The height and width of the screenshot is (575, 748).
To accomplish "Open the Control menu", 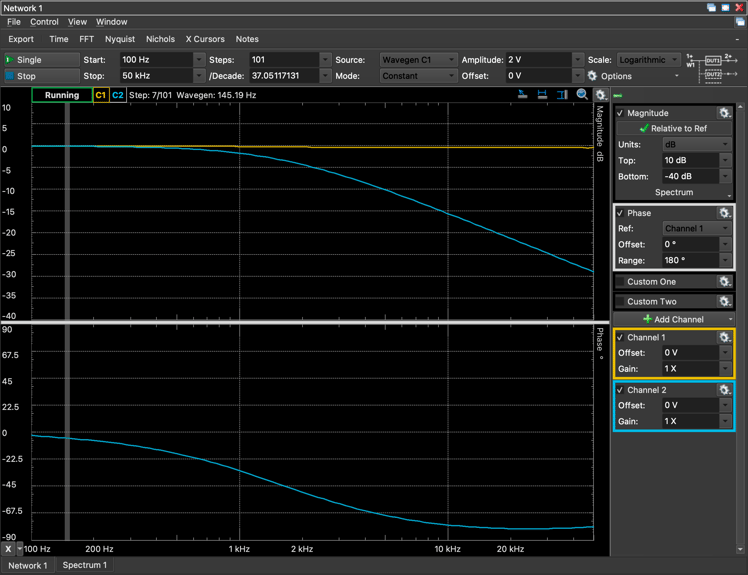I will point(44,22).
